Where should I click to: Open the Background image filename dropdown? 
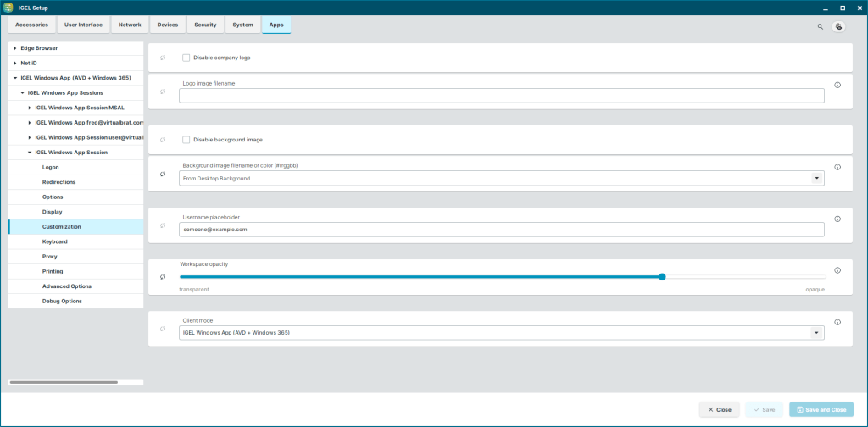click(x=817, y=179)
